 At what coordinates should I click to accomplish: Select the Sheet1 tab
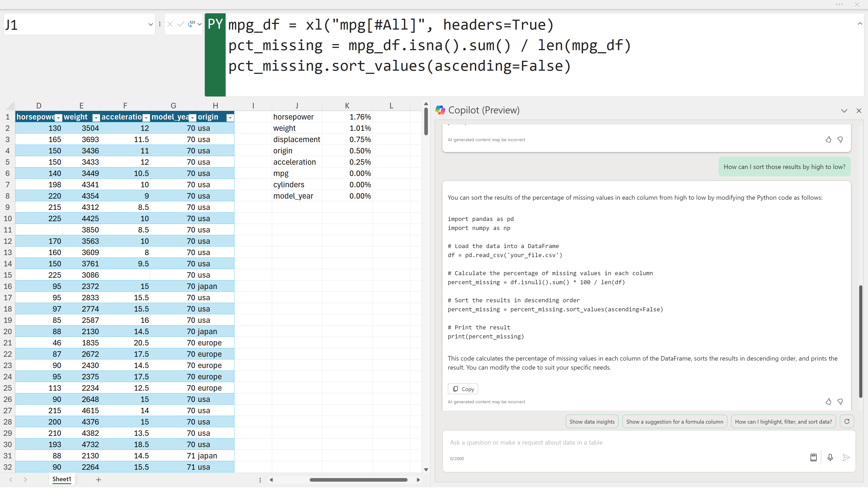click(x=62, y=479)
